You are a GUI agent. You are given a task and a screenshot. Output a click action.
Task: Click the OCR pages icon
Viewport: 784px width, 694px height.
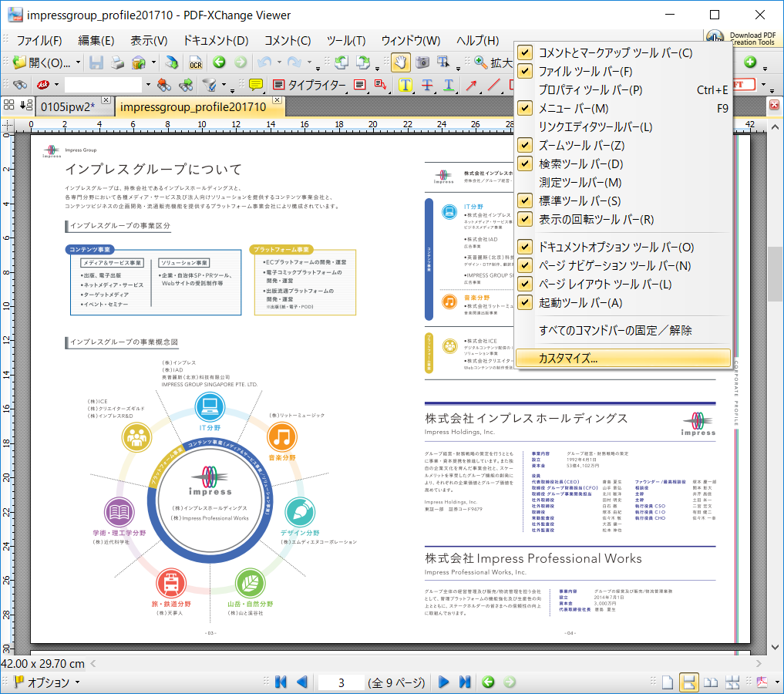[196, 62]
